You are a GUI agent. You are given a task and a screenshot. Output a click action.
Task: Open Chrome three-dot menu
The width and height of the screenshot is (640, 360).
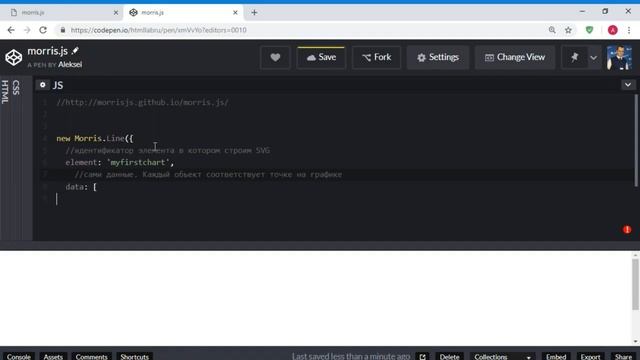[x=629, y=30]
